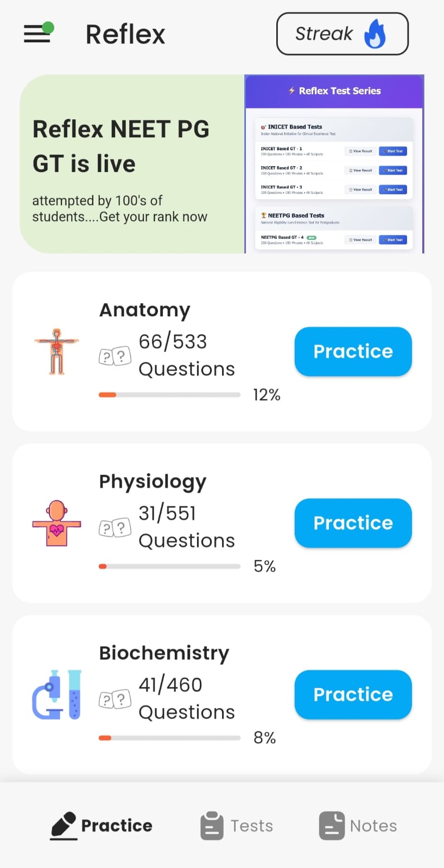Tap the Physiology heart figure icon
This screenshot has height=868, width=444.
(56, 523)
